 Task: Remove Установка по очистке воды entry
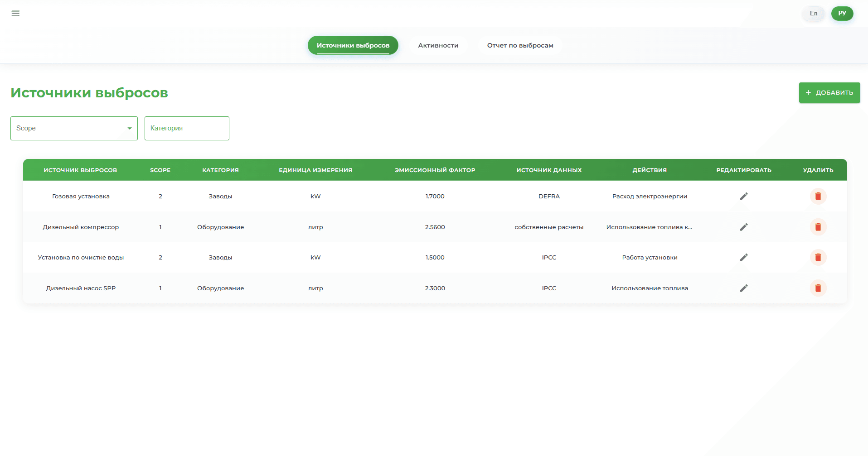pyautogui.click(x=818, y=257)
